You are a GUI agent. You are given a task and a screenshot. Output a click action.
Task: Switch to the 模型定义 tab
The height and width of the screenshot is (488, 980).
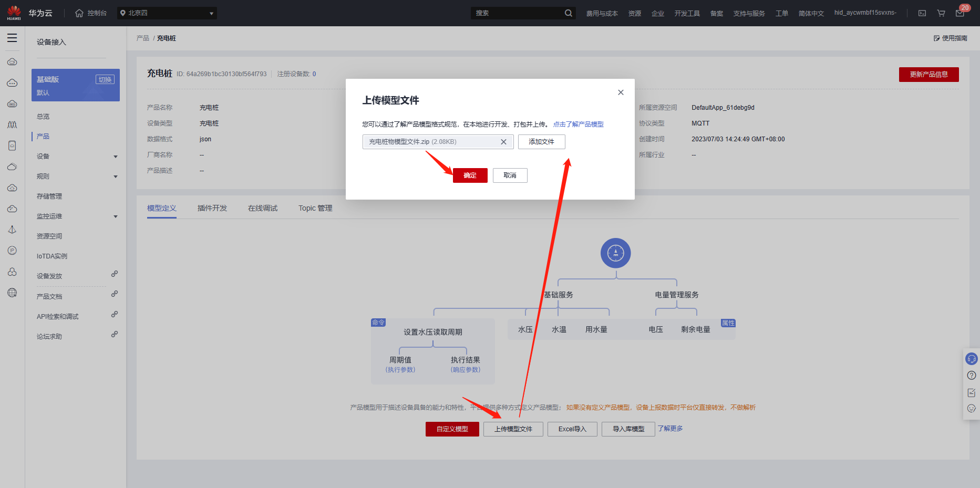point(162,208)
